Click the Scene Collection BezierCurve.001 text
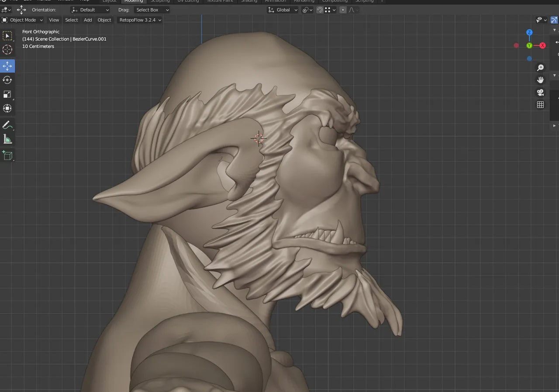The width and height of the screenshot is (559, 392). tap(64, 39)
